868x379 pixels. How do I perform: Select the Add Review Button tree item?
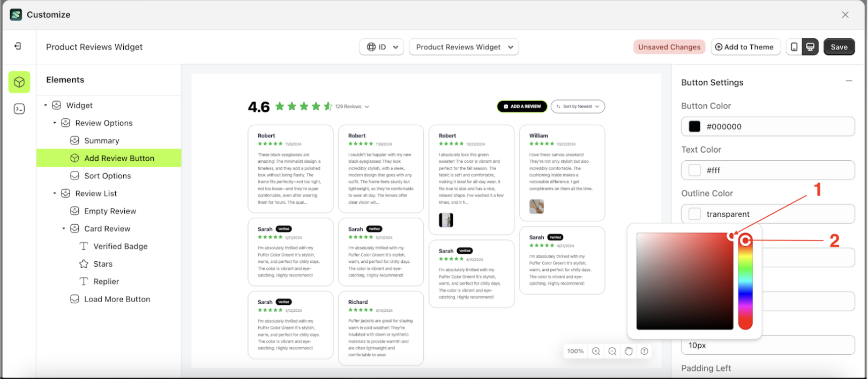point(109,158)
